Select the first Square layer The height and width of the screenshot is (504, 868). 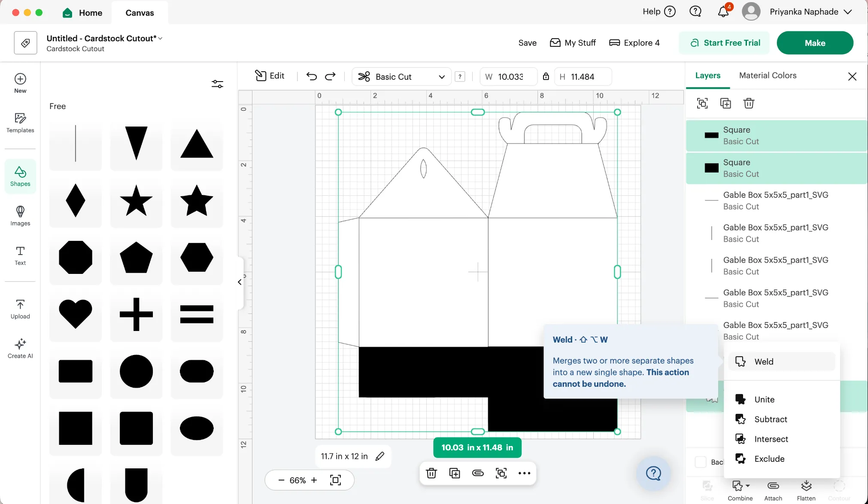[x=777, y=136]
